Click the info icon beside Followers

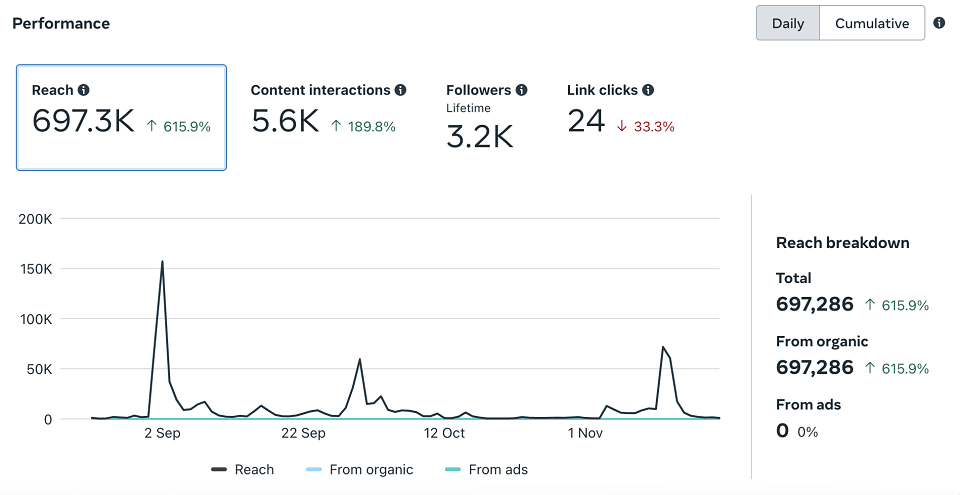[521, 90]
